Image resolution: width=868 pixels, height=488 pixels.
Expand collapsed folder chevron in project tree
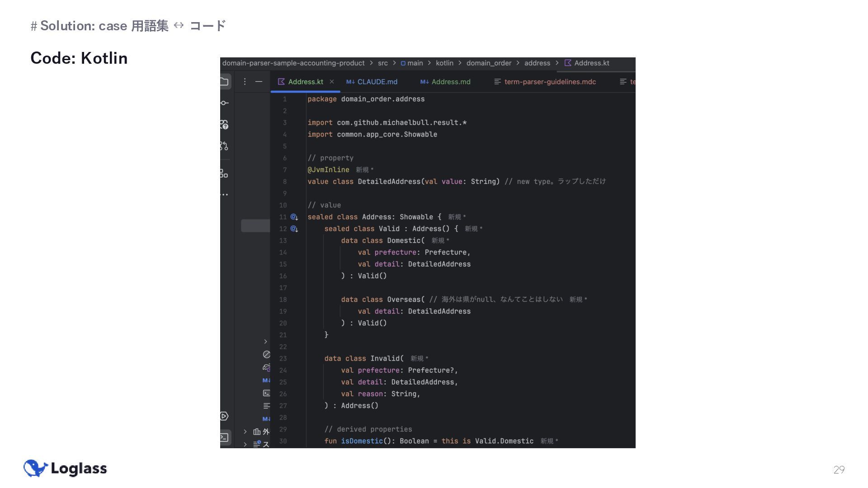tap(265, 342)
